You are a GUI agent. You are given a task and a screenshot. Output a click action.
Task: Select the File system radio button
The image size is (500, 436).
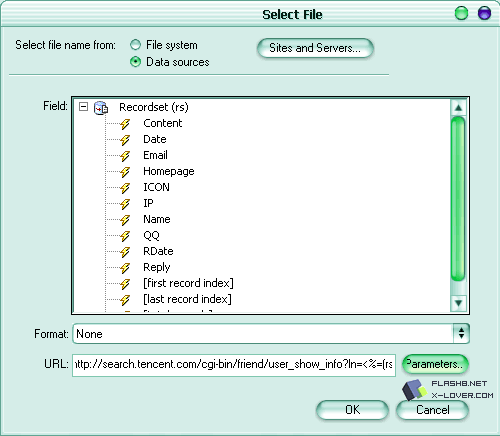(x=135, y=45)
